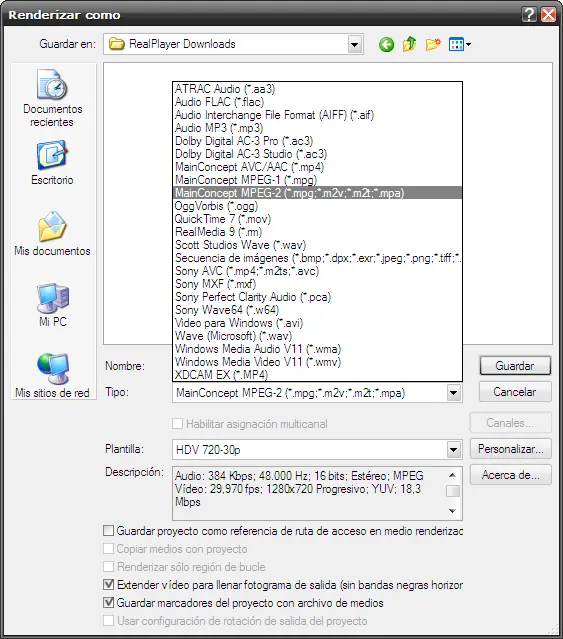The image size is (563, 639).
Task: Open Mis documentos location
Action: [x=53, y=234]
